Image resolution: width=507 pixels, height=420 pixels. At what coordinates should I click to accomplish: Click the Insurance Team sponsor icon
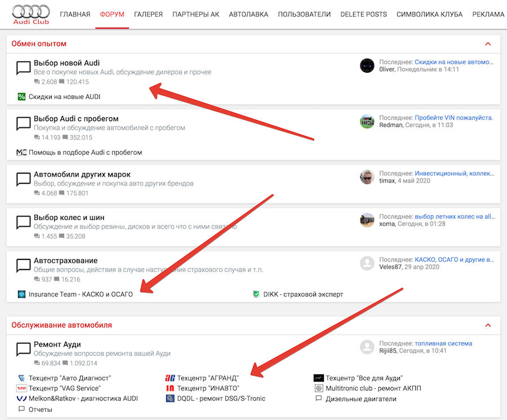(x=21, y=294)
